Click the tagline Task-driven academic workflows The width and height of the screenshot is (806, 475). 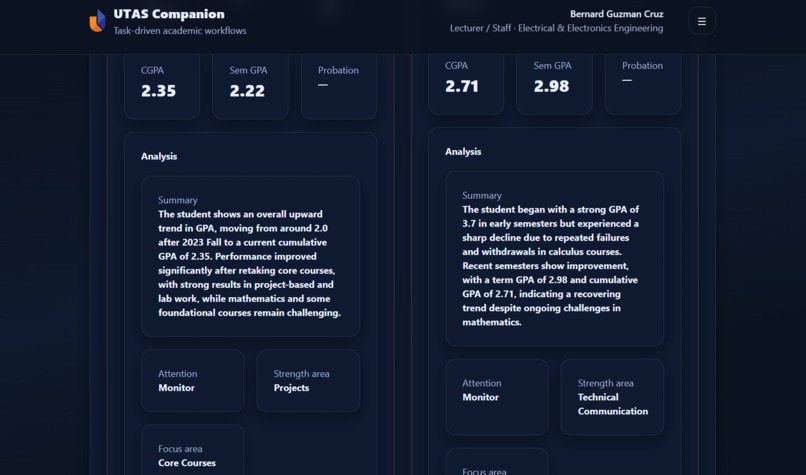point(180,31)
